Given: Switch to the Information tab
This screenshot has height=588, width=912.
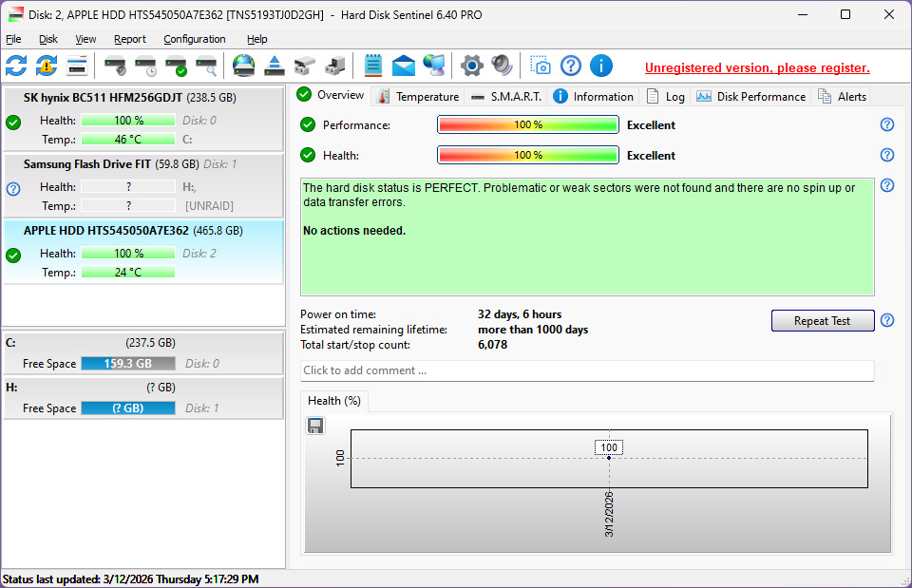Looking at the screenshot, I should pyautogui.click(x=593, y=97).
